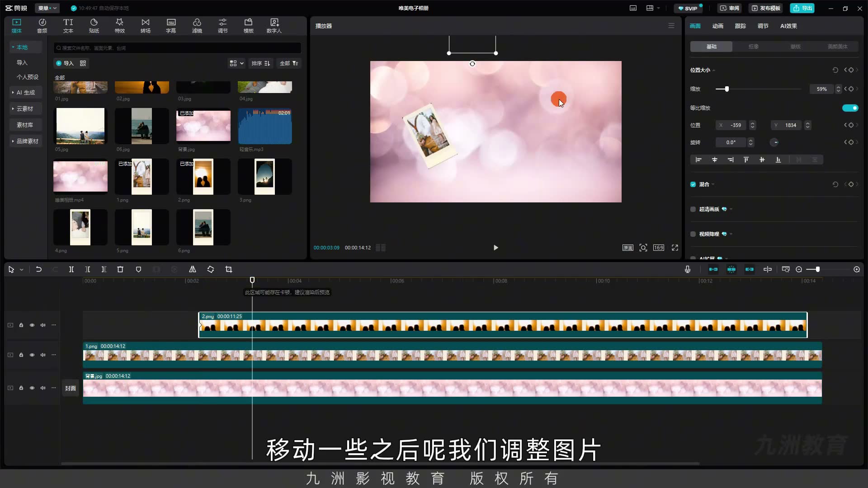Enable the 超清画质 checkbox

click(x=693, y=209)
